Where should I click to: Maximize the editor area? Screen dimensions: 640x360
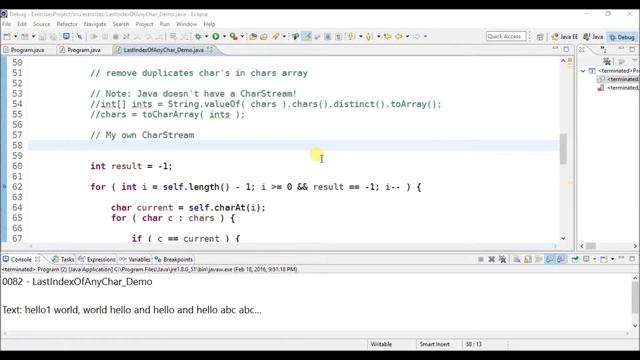point(566,49)
